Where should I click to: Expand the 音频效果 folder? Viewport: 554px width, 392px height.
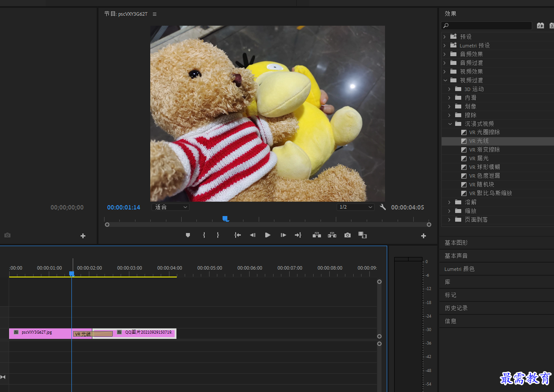click(x=445, y=54)
